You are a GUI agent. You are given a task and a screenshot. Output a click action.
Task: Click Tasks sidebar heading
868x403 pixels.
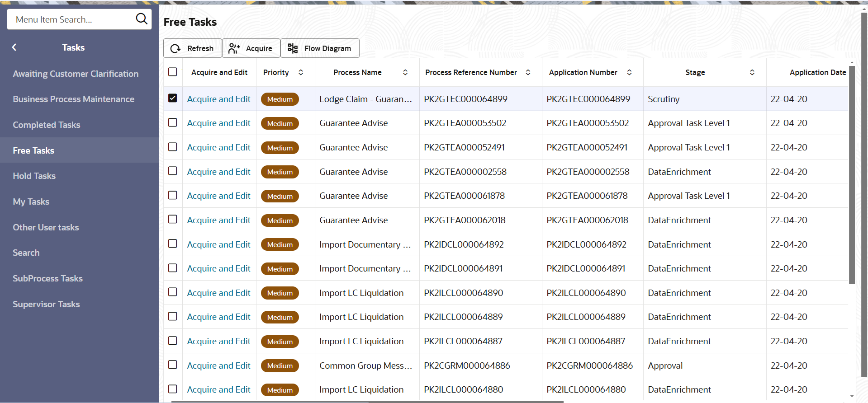coord(73,47)
